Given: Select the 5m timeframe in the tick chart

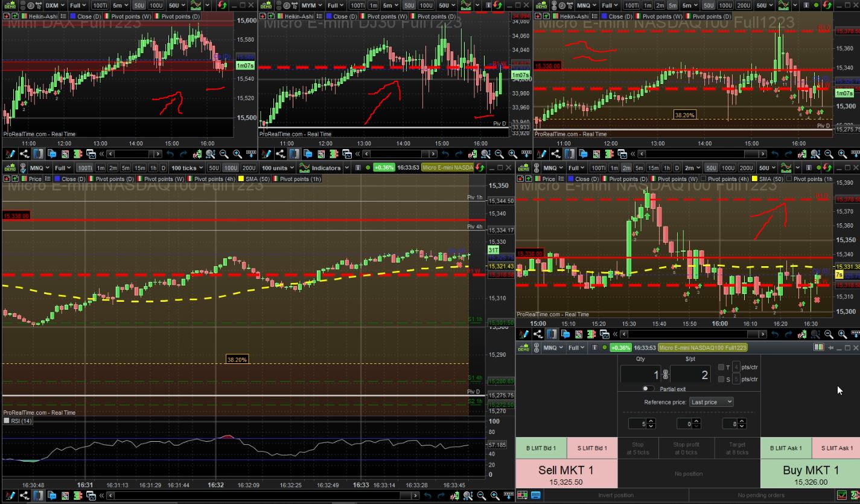Looking at the screenshot, I should [x=126, y=168].
